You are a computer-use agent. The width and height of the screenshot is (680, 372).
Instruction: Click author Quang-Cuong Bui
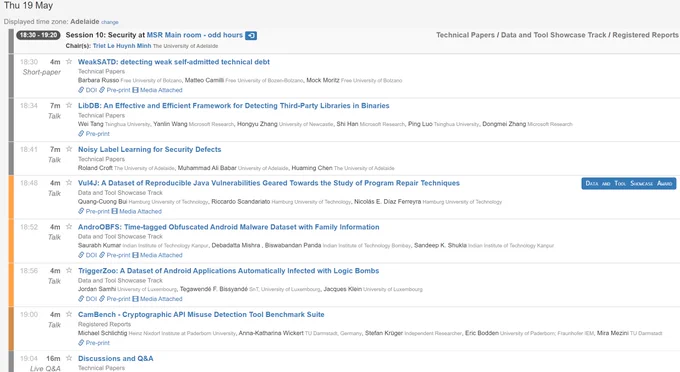[102, 202]
